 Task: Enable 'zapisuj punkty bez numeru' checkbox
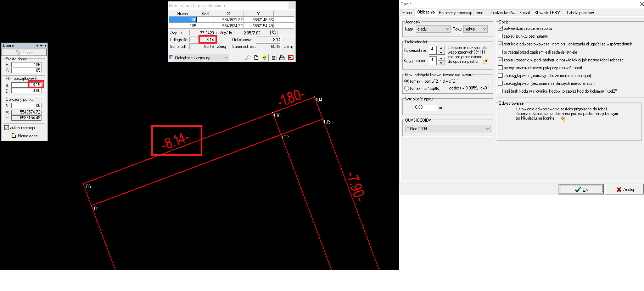tap(500, 36)
